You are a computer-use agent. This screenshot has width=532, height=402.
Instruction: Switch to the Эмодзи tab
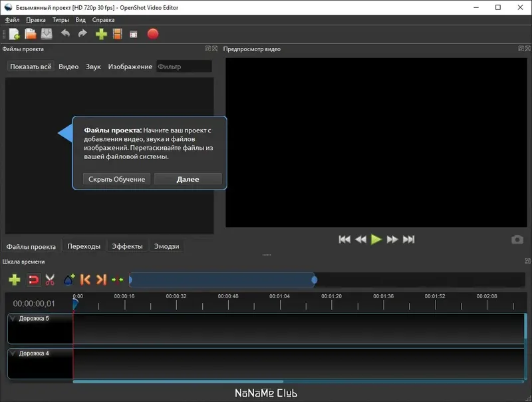tap(167, 246)
